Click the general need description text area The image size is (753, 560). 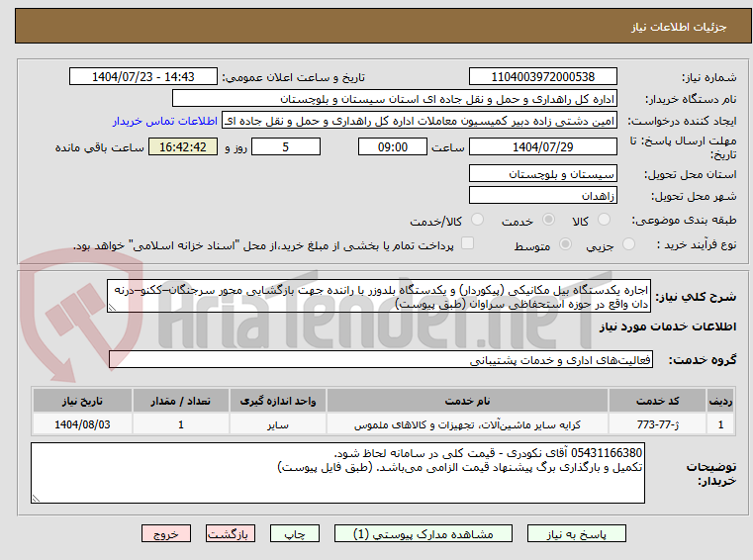click(379, 297)
